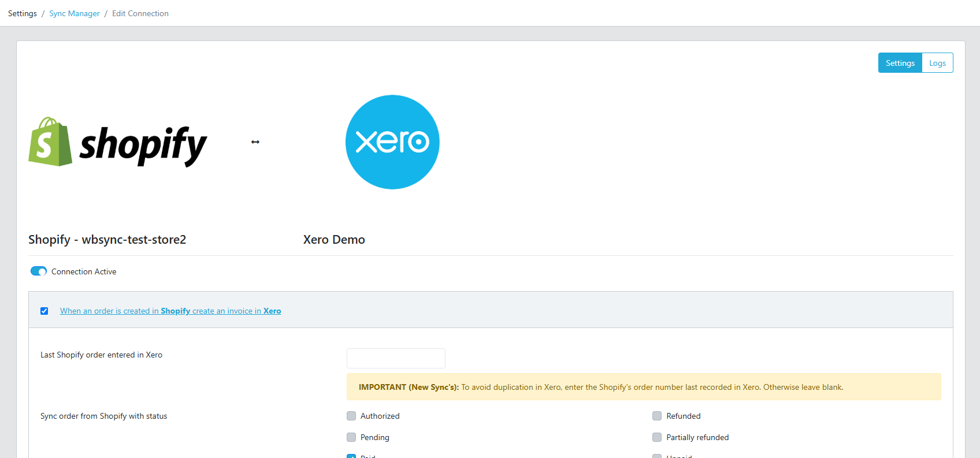Click the 'Last Shopify order entered in Xero' label

tap(102, 355)
